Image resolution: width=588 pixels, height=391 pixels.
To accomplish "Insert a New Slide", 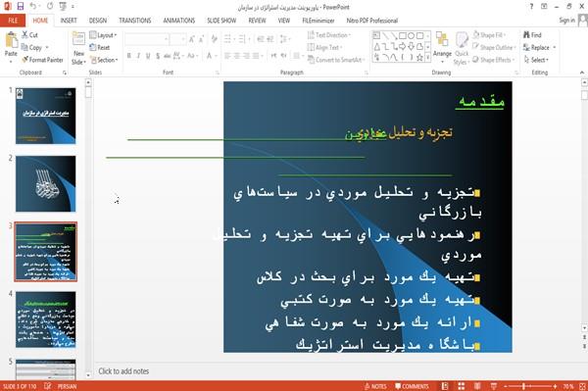I will (78, 48).
